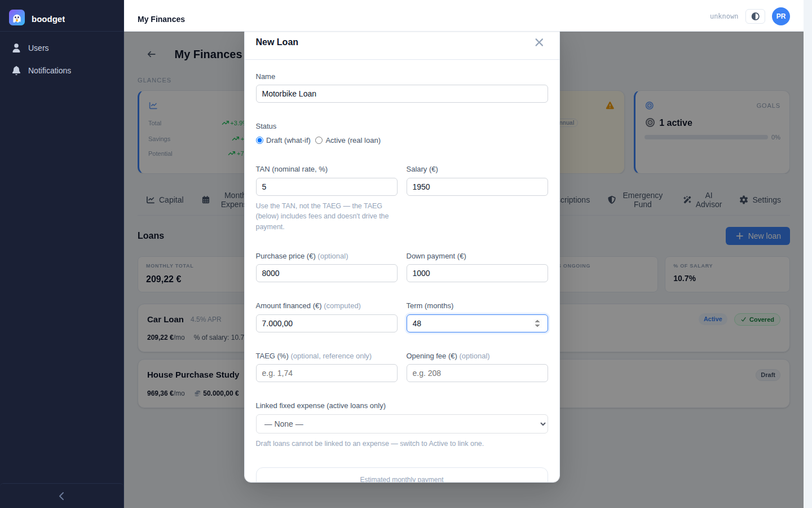
Task: Focus the Salary input field
Action: 477,187
